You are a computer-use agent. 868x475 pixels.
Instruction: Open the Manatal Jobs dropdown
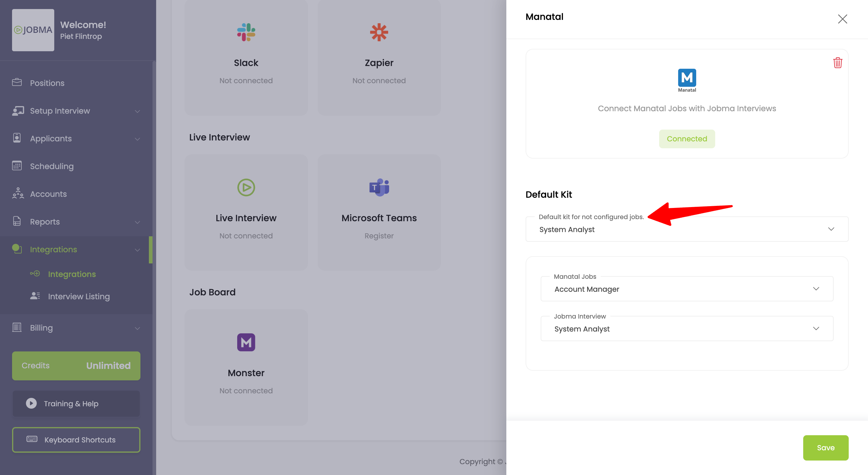pyautogui.click(x=687, y=289)
